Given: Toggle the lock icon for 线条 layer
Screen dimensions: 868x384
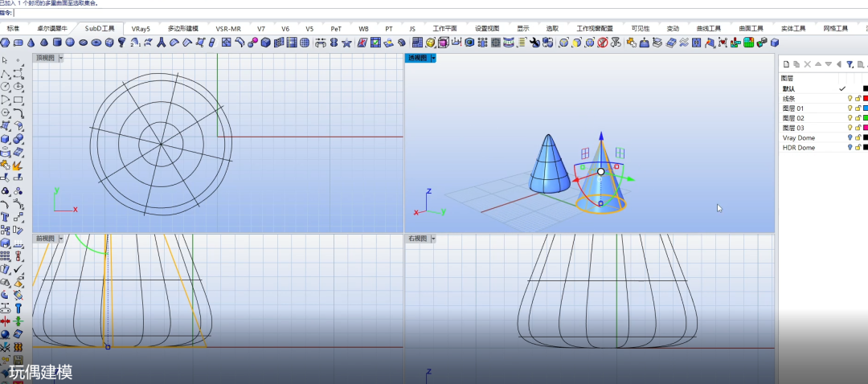Looking at the screenshot, I should coord(858,99).
